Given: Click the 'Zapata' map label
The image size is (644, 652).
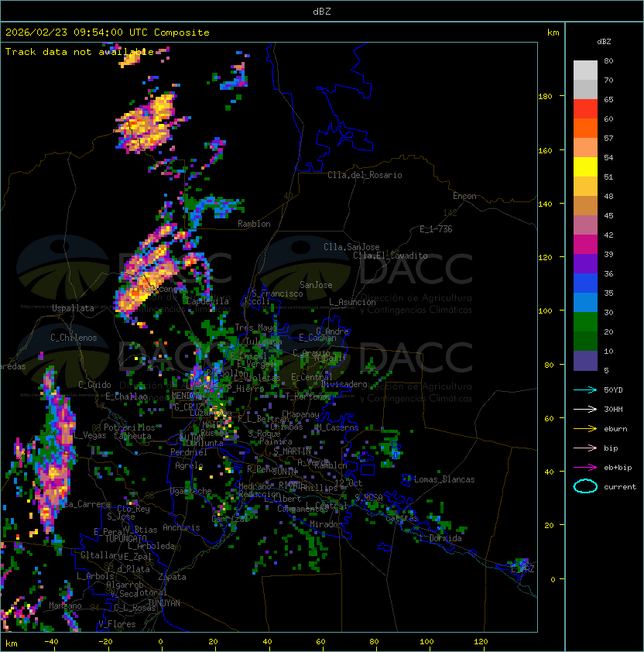Looking at the screenshot, I should (x=172, y=577).
